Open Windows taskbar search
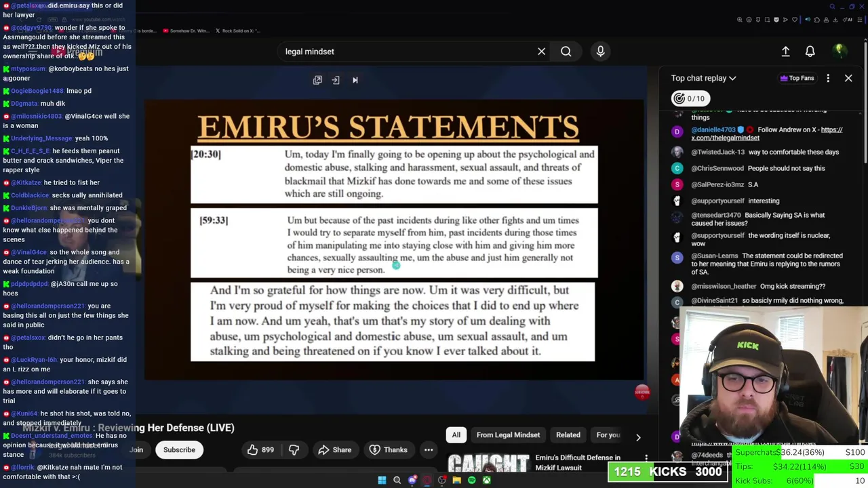The height and width of the screenshot is (488, 868). pos(397,481)
